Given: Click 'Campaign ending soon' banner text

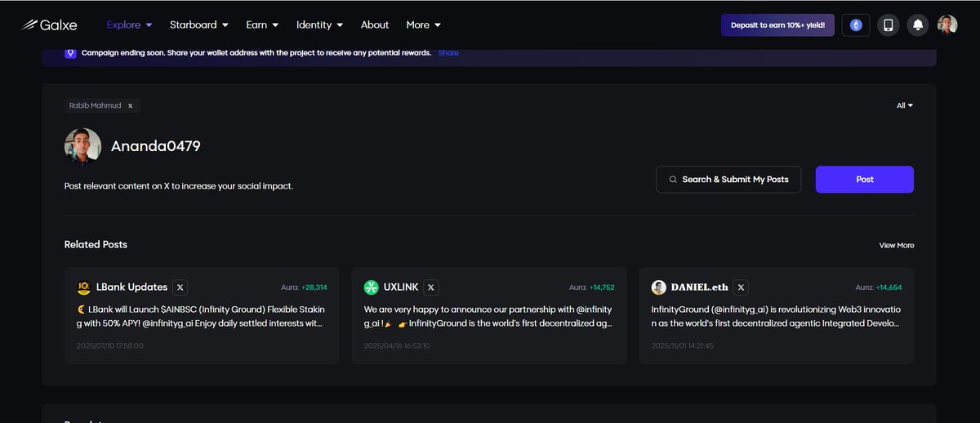Looking at the screenshot, I should (256, 53).
